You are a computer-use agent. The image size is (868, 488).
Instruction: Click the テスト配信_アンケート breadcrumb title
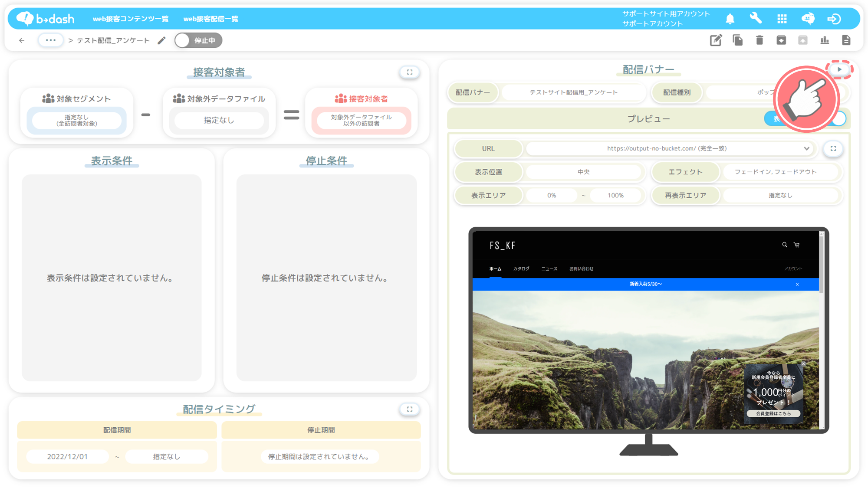click(x=113, y=40)
